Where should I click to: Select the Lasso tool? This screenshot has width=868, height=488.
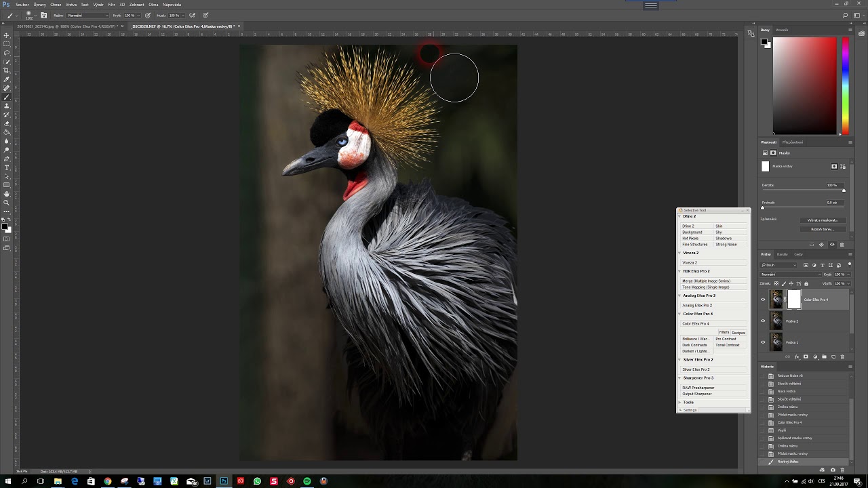pos(7,53)
